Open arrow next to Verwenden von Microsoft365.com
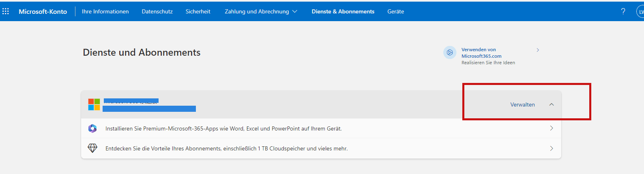 pyautogui.click(x=538, y=50)
